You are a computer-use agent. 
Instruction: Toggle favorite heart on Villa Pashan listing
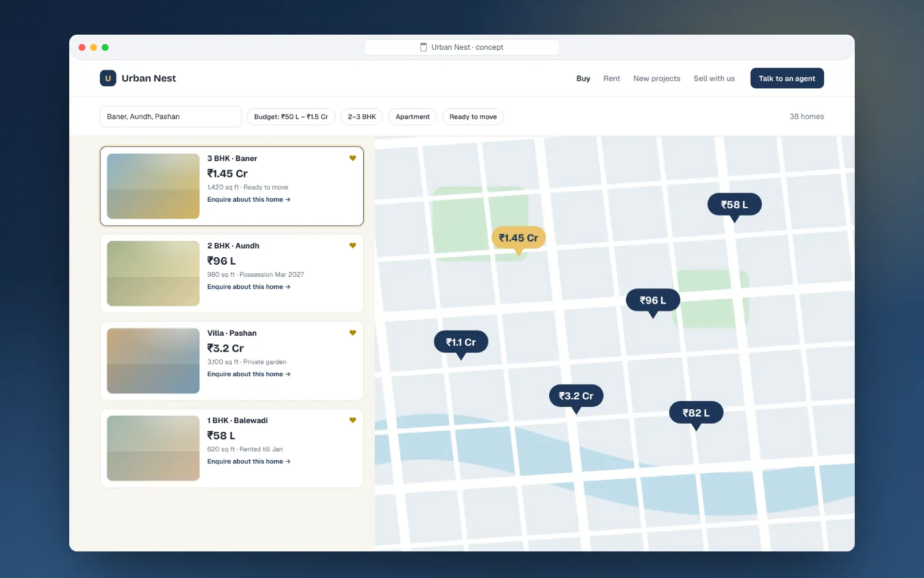(352, 333)
